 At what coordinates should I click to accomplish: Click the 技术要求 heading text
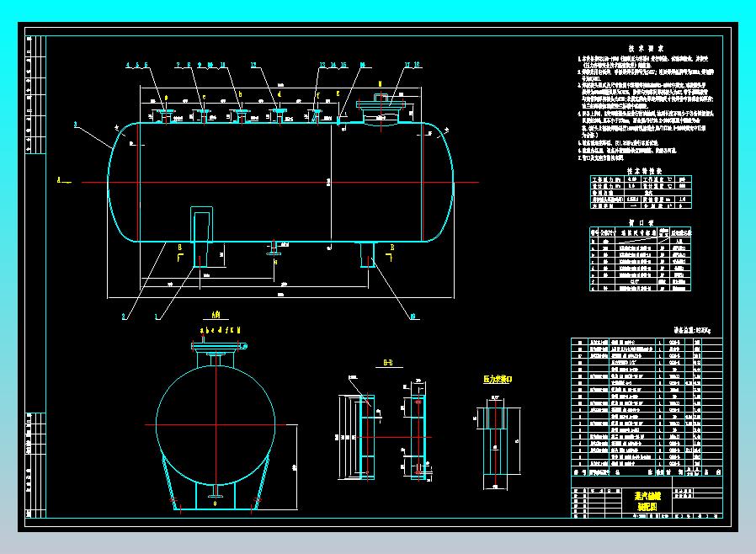[646, 48]
